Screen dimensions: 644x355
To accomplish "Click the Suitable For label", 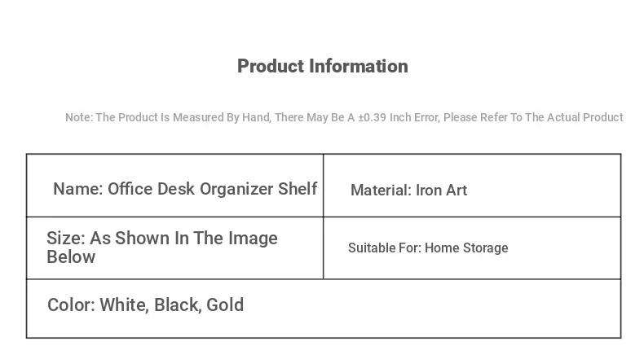I will pos(385,248).
